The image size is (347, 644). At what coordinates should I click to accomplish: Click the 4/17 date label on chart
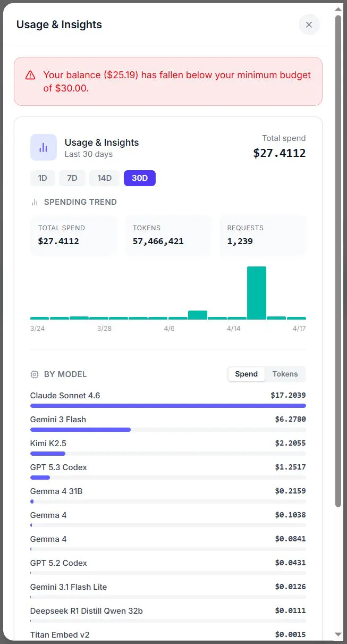(x=299, y=329)
